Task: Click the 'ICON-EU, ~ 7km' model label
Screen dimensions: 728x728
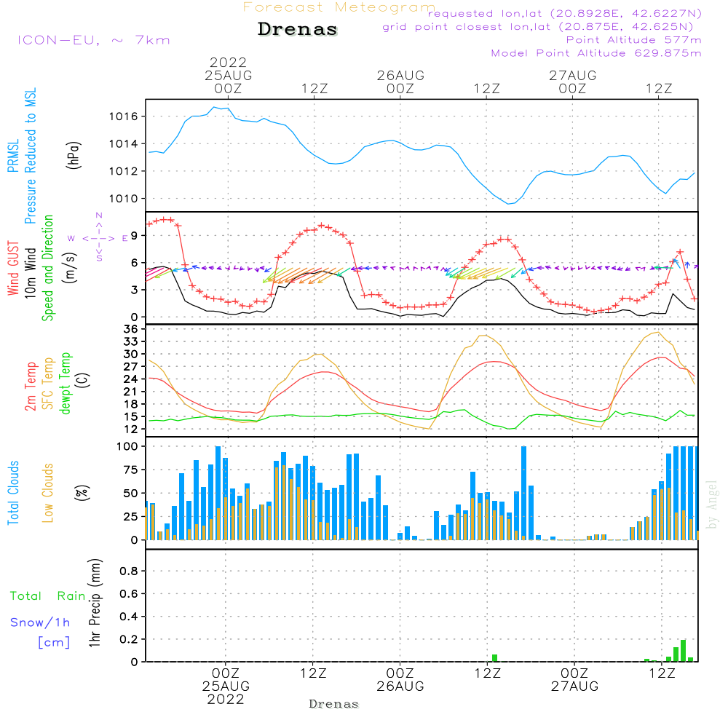Action: tap(94, 40)
